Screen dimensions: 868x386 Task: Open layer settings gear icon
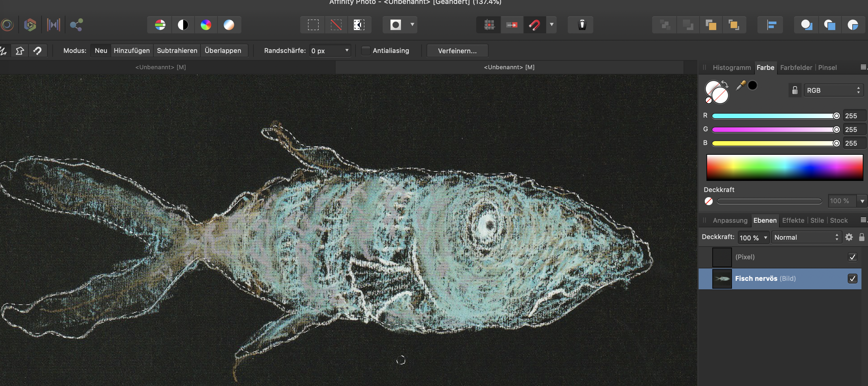tap(849, 237)
